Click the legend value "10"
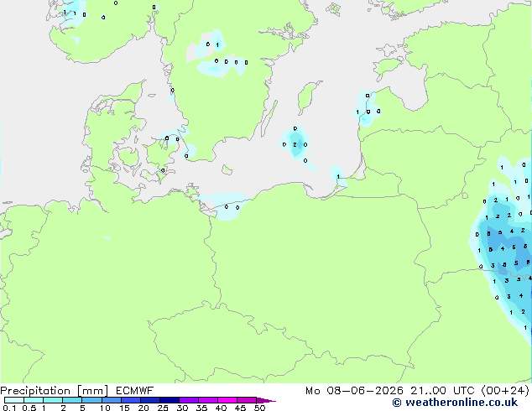This screenshot has width=532, height=411. coord(105,408)
